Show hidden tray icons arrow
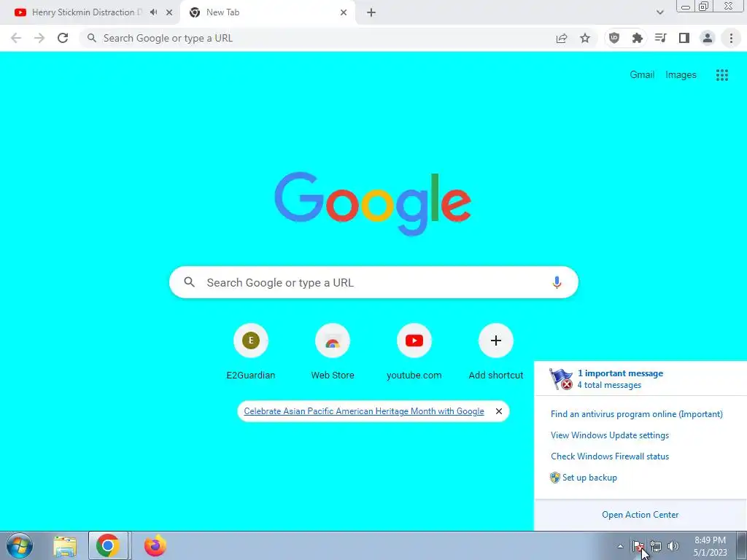The width and height of the screenshot is (747, 560). [620, 546]
